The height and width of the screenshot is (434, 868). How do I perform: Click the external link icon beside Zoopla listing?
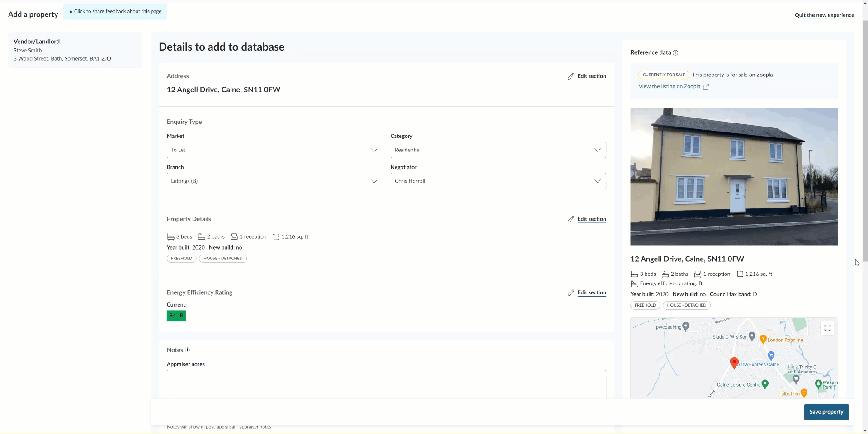[706, 87]
